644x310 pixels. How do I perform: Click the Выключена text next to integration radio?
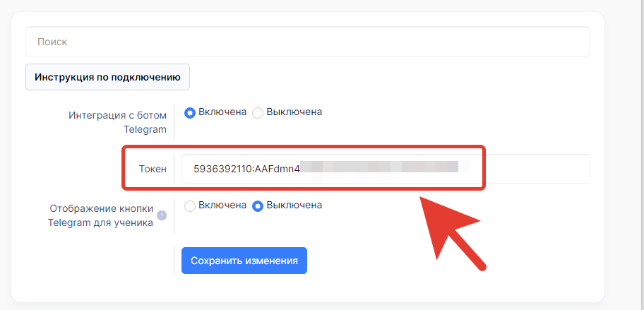[294, 112]
